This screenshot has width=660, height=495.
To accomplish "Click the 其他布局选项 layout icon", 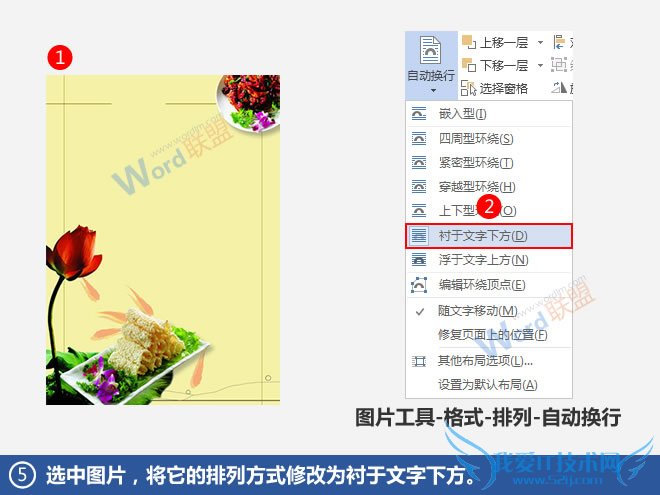I will (x=419, y=361).
